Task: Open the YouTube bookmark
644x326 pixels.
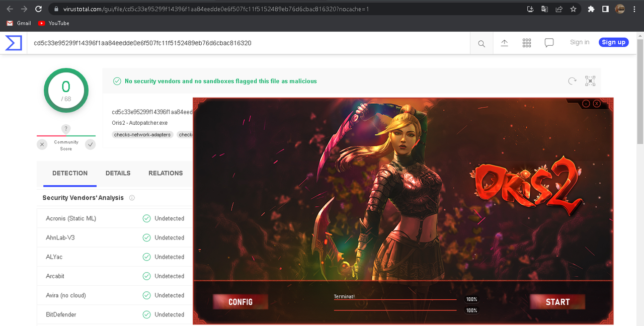Action: pyautogui.click(x=53, y=23)
